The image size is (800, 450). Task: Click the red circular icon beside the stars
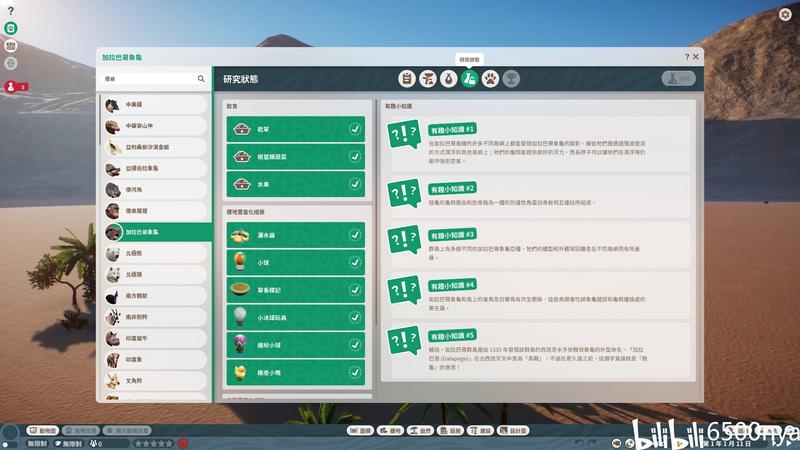[x=183, y=443]
